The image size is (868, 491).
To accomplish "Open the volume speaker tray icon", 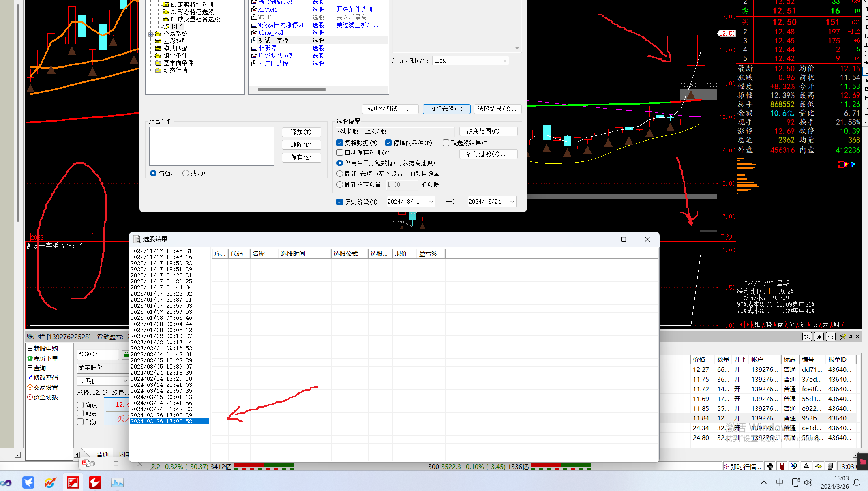I will pos(808,482).
